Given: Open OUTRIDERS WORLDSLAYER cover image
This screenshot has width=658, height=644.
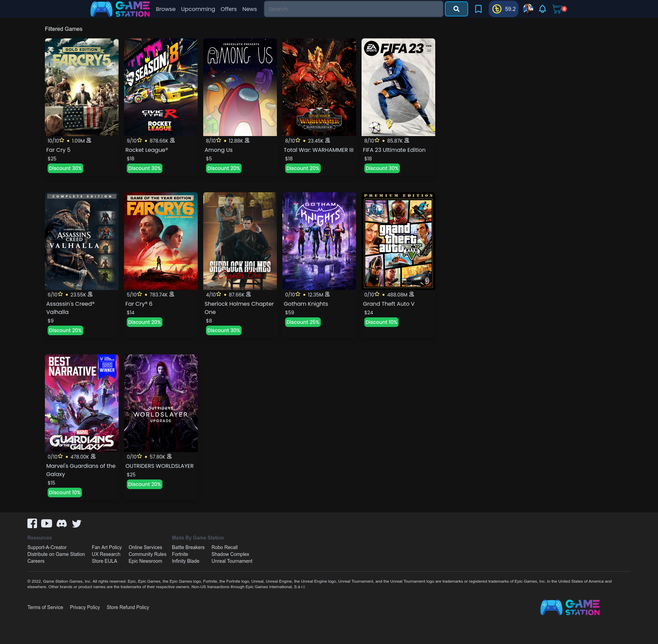Looking at the screenshot, I should [161, 403].
